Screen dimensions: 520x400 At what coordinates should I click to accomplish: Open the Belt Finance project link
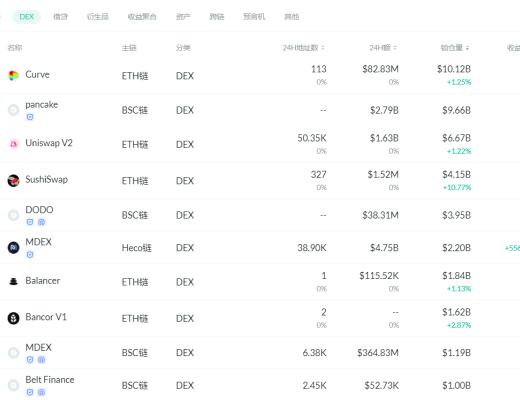(50, 380)
